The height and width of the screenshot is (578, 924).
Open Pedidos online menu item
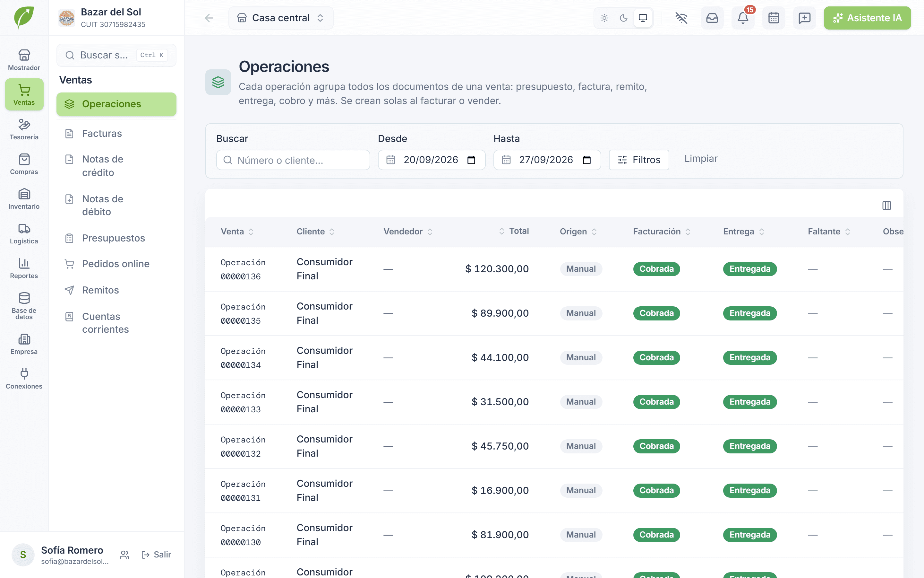116,264
